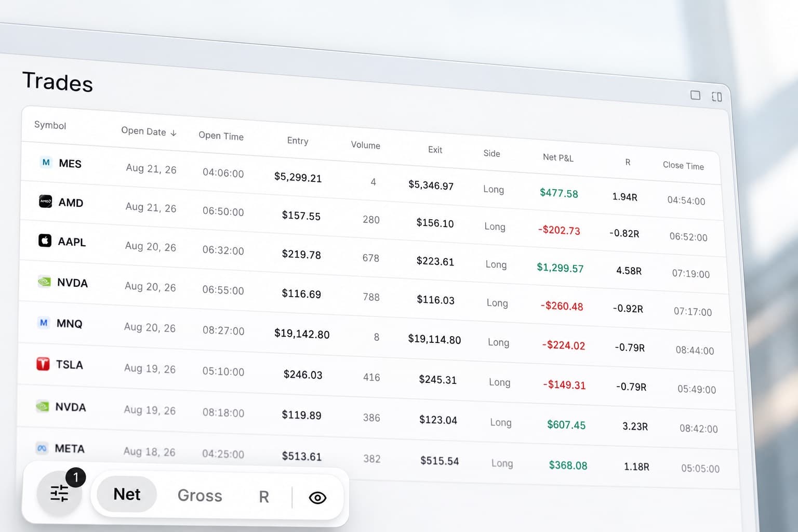The height and width of the screenshot is (532, 798).
Task: Switch to Net P&L mode
Action: [x=127, y=494]
